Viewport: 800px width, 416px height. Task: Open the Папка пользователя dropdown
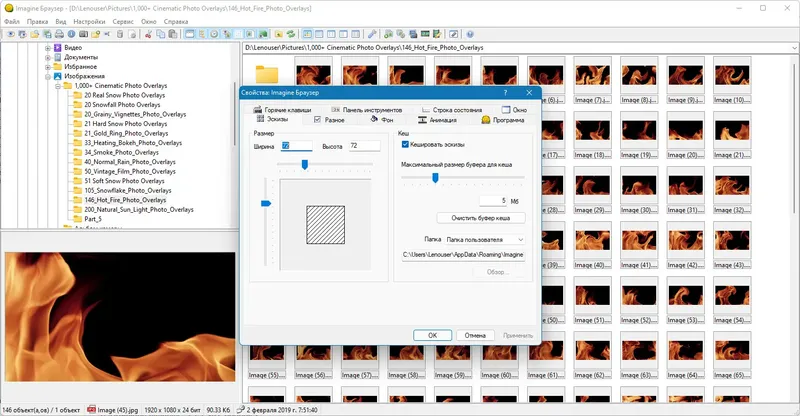click(x=484, y=239)
